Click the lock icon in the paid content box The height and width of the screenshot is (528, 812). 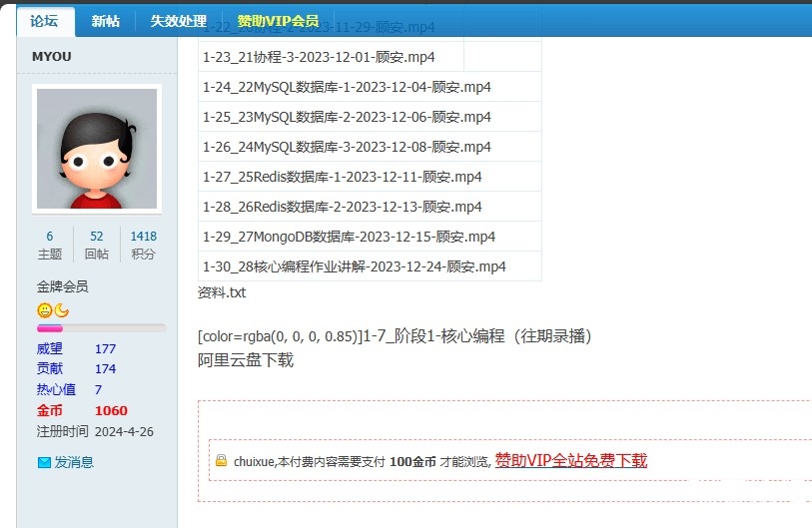(x=221, y=460)
